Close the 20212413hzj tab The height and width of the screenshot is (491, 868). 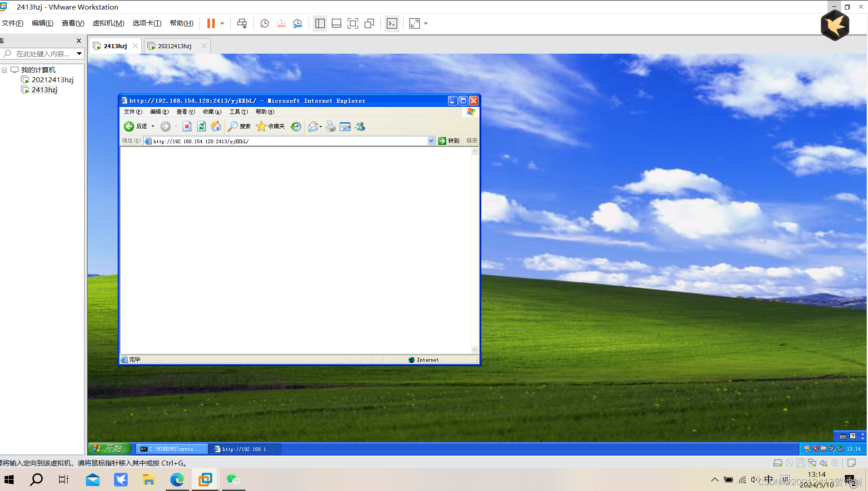click(204, 46)
